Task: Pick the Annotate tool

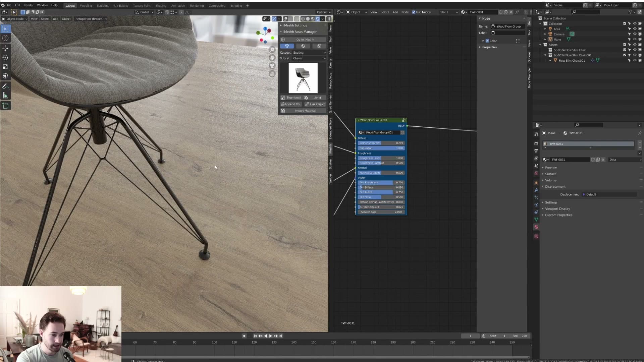Action: pyautogui.click(x=5, y=86)
